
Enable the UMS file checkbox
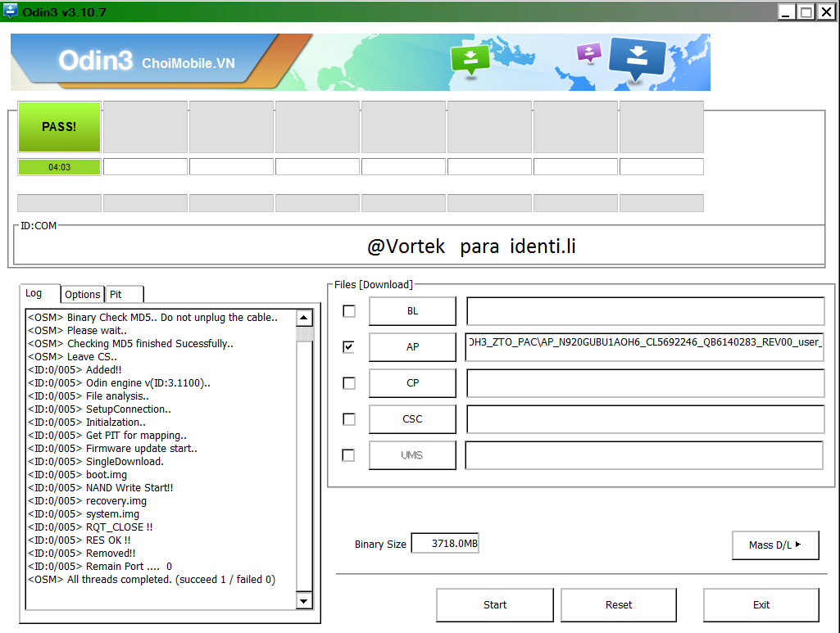[349, 455]
